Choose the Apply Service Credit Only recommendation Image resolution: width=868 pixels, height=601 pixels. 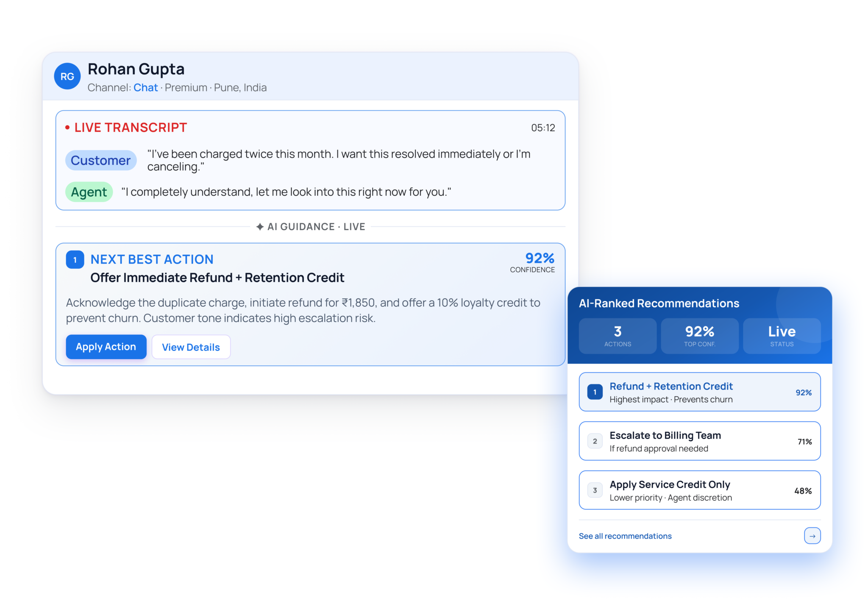[699, 490]
